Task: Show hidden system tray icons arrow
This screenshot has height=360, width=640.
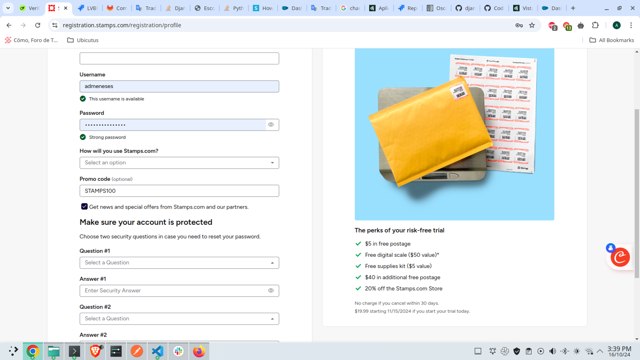Action: coord(600,351)
